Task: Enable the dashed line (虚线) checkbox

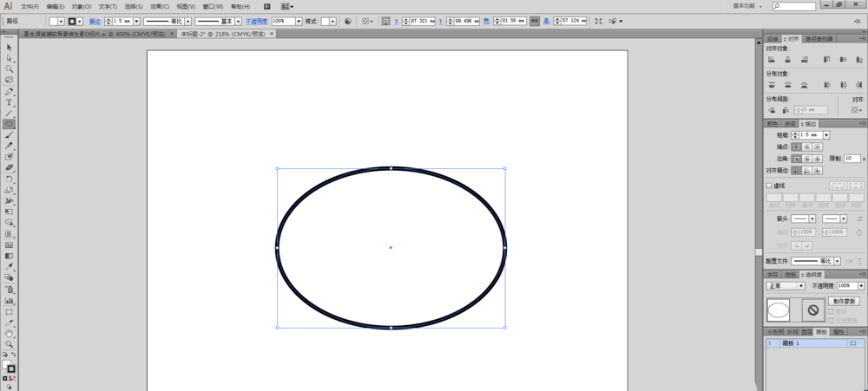Action: (769, 186)
